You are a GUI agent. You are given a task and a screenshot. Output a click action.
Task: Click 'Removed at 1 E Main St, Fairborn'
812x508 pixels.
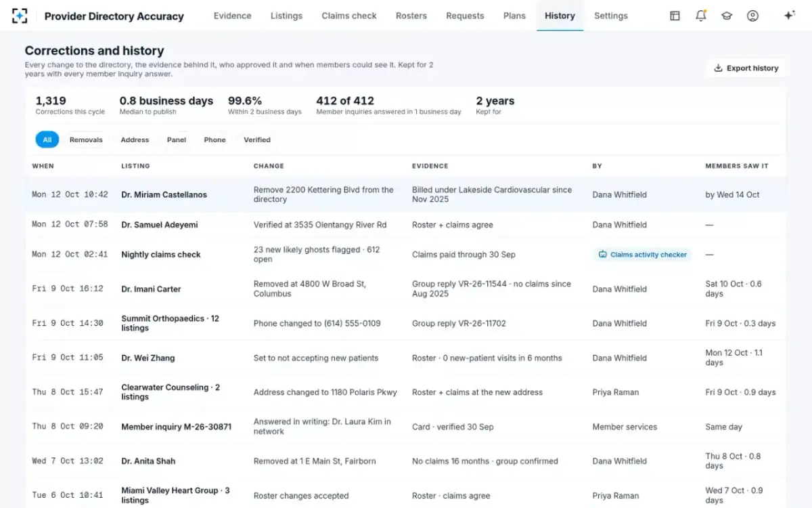pos(315,461)
